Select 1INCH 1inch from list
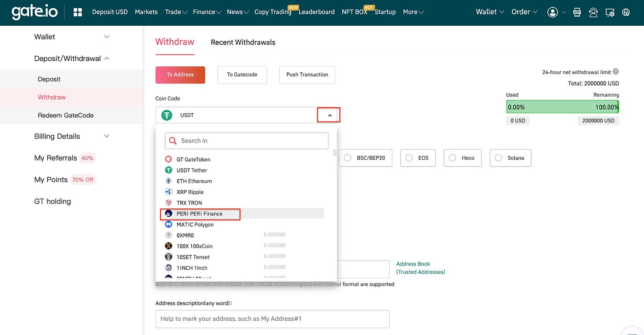644x335 pixels. coord(244,268)
